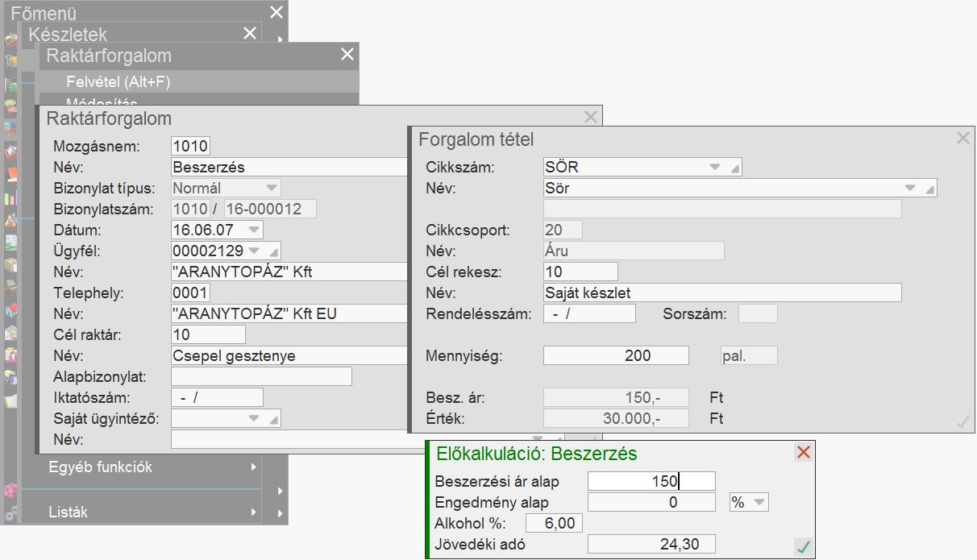Click the empty Sorszám field
This screenshot has width=977, height=560.
(x=759, y=313)
